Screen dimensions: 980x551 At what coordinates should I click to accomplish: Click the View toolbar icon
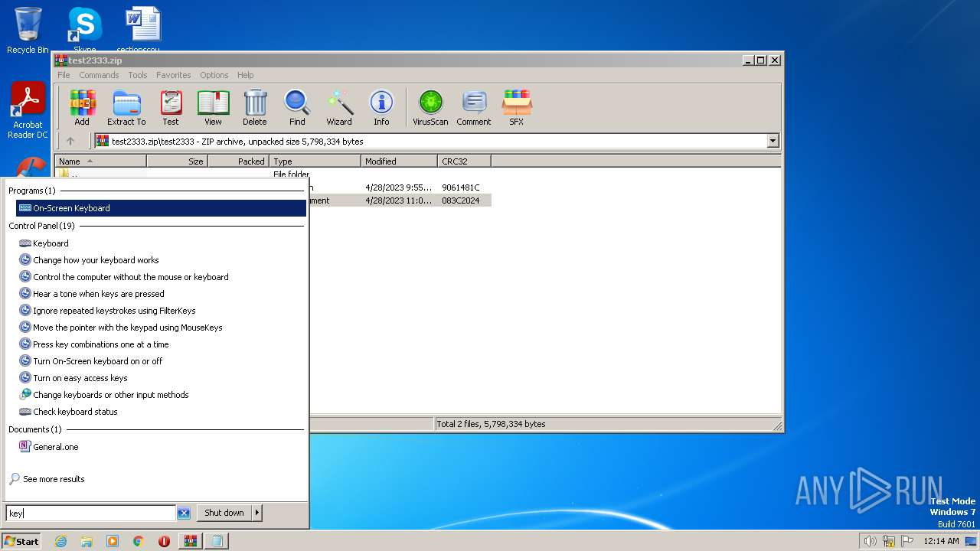213,108
